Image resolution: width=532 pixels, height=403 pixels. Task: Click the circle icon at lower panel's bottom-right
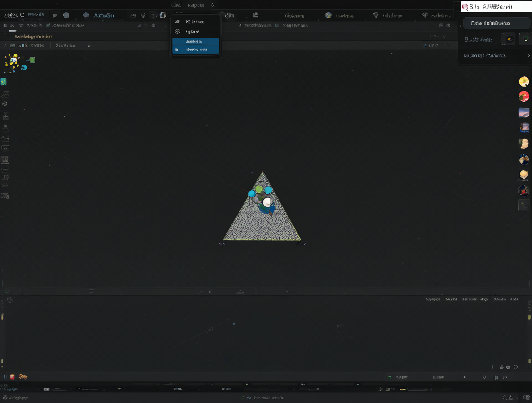pos(516,367)
